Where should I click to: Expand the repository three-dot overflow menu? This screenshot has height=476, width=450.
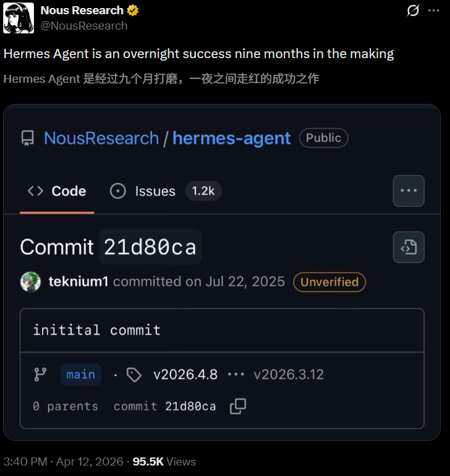(409, 190)
